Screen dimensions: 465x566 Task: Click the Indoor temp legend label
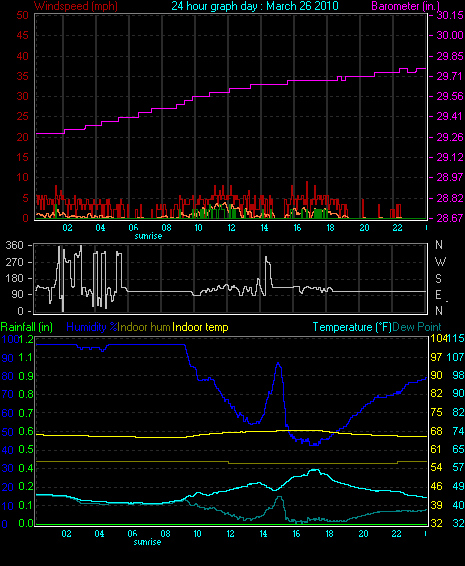(x=200, y=327)
